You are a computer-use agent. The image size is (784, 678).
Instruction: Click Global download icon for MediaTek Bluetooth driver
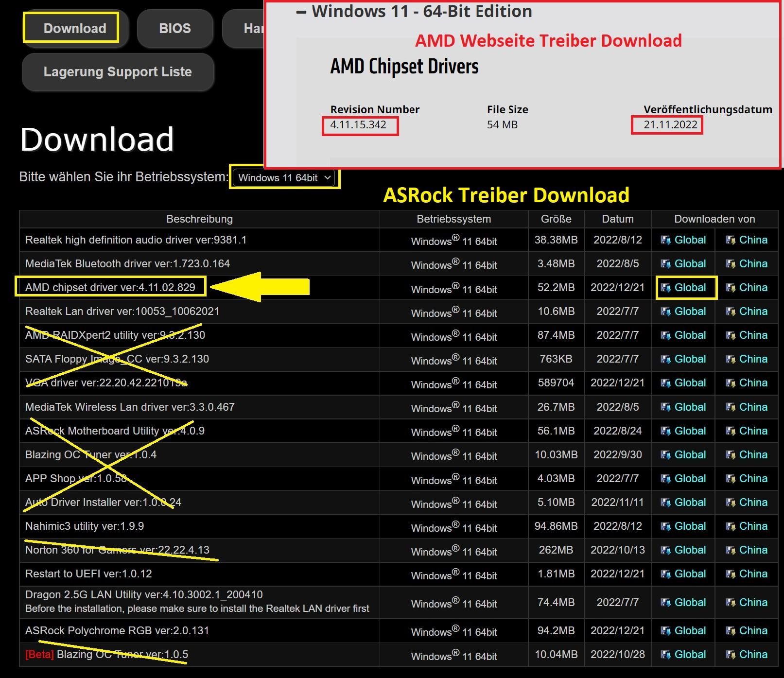click(x=665, y=264)
